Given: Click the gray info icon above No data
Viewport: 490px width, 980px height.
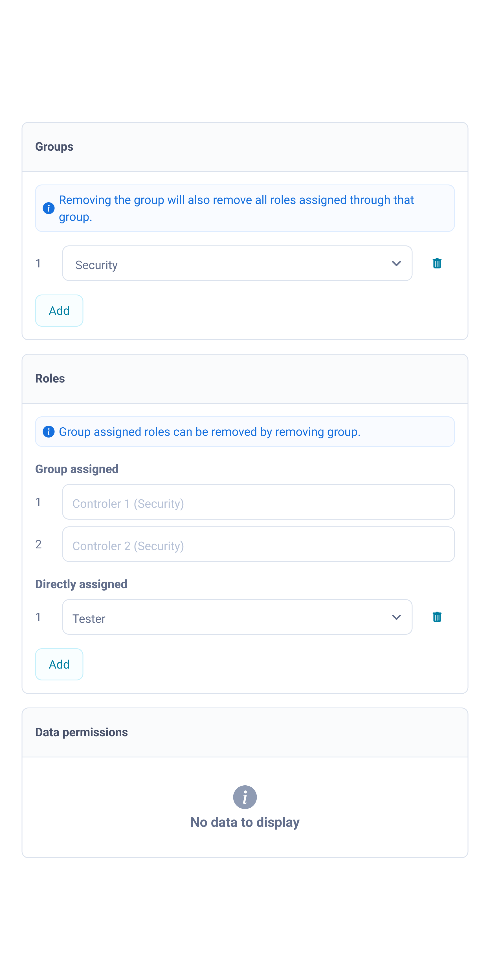Looking at the screenshot, I should pyautogui.click(x=245, y=797).
